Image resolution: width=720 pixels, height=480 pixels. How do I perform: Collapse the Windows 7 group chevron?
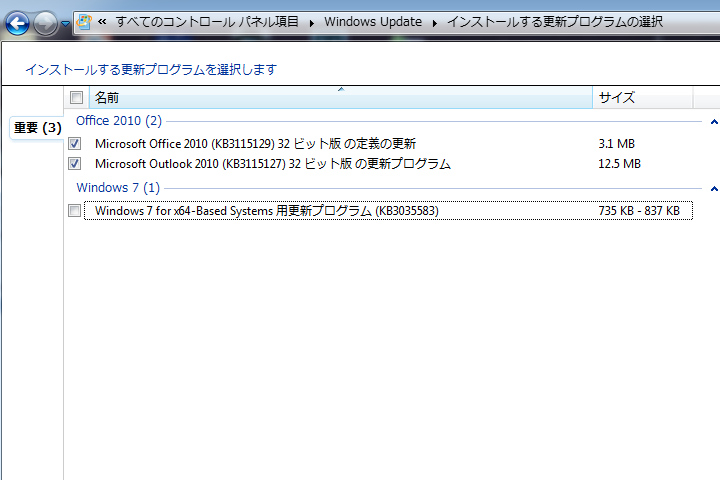714,189
